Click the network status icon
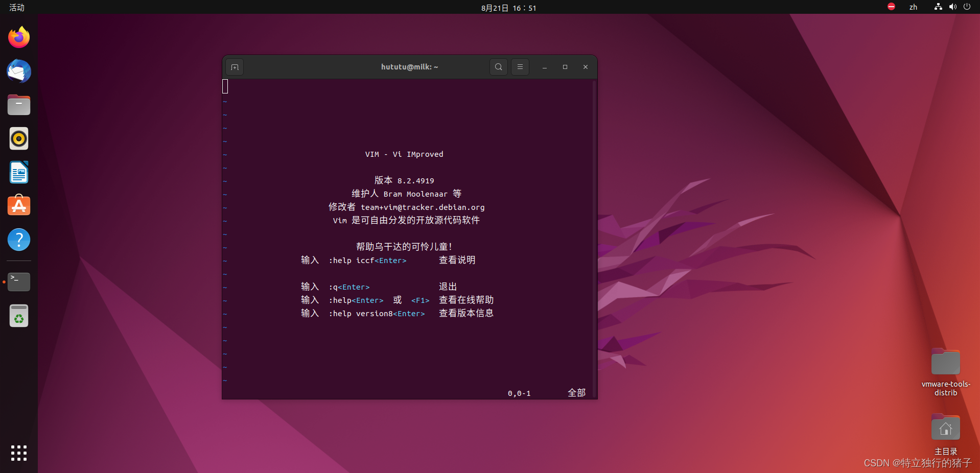This screenshot has width=980, height=473. pos(938,7)
